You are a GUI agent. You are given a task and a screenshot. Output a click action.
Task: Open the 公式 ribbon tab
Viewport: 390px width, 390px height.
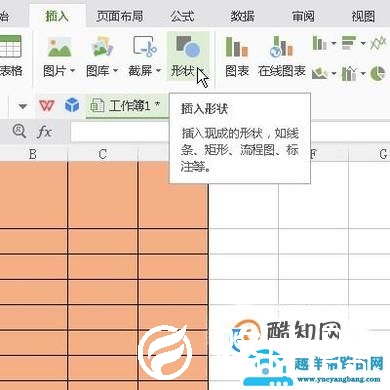point(182,16)
